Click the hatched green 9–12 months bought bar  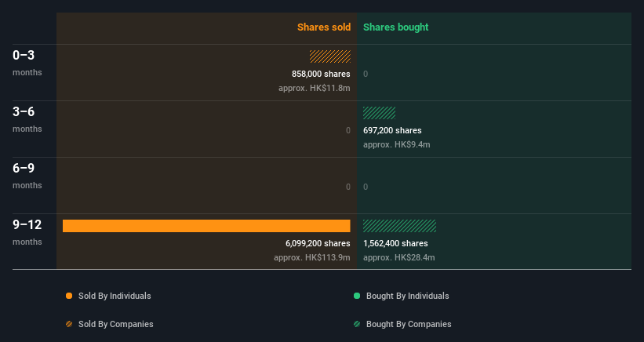point(399,226)
